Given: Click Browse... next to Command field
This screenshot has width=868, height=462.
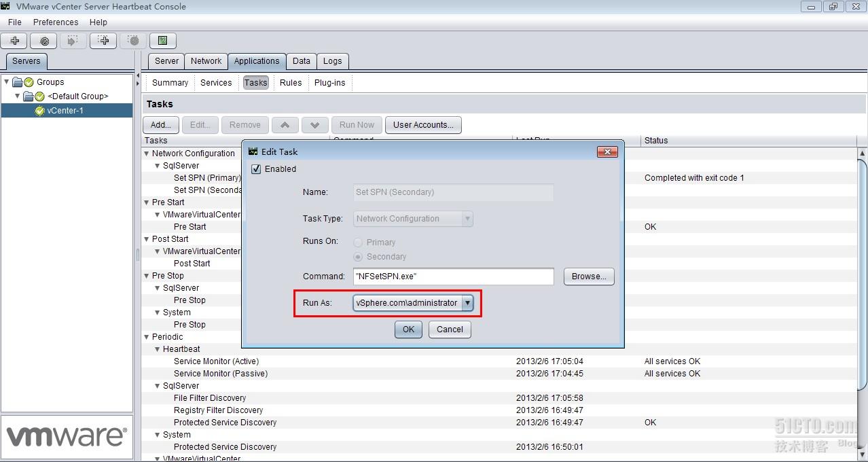Looking at the screenshot, I should [x=589, y=277].
